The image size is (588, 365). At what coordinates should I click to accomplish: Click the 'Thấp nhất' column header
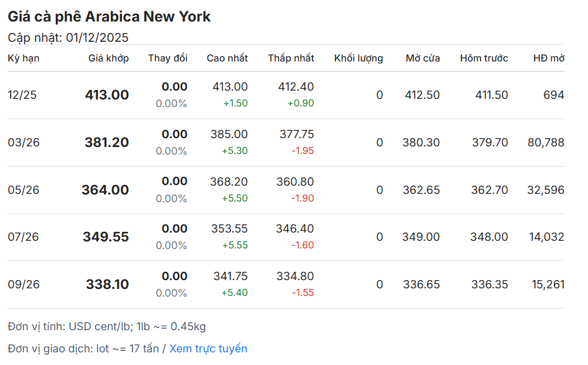click(291, 58)
